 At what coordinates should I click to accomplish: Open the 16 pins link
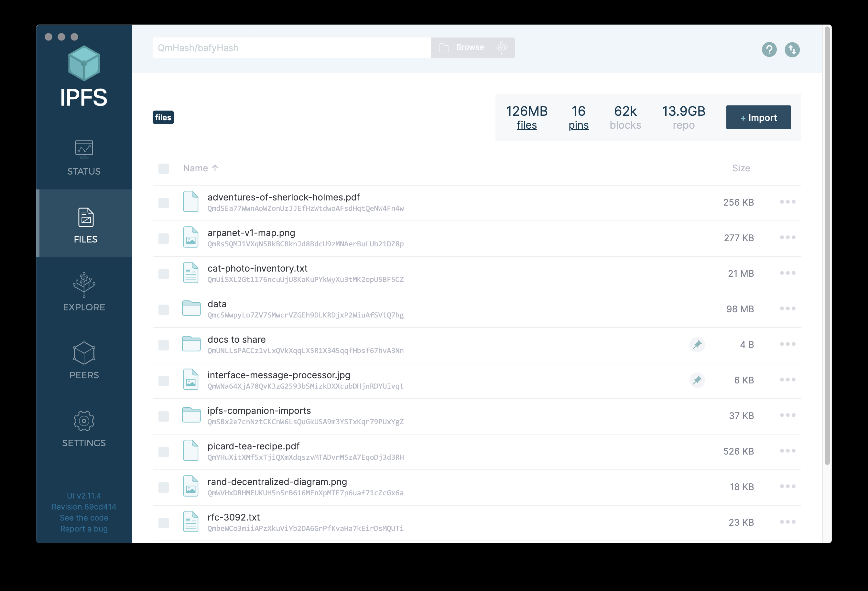coord(578,118)
